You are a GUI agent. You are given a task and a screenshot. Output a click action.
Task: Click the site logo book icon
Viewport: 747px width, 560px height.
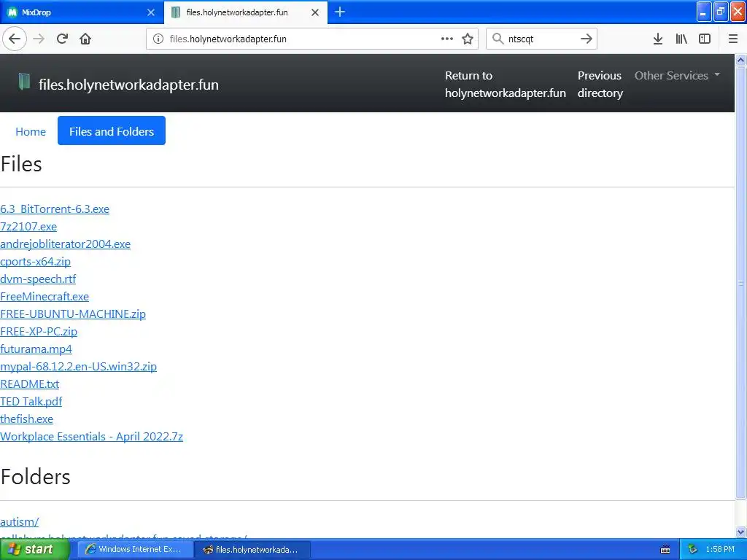(x=24, y=82)
